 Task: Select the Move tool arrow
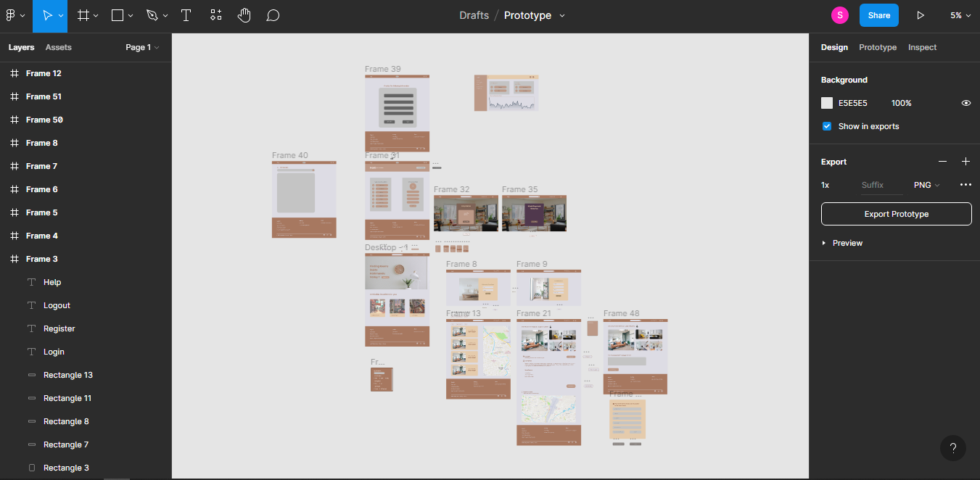click(47, 15)
